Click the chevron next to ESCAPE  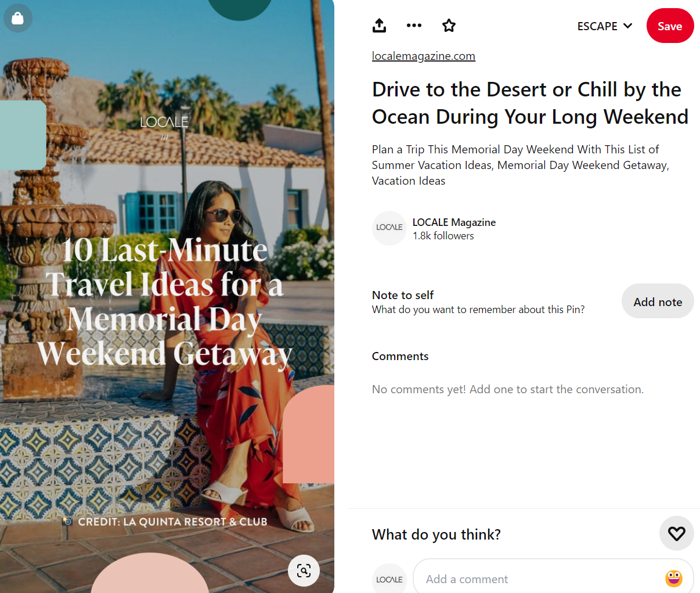pos(627,26)
